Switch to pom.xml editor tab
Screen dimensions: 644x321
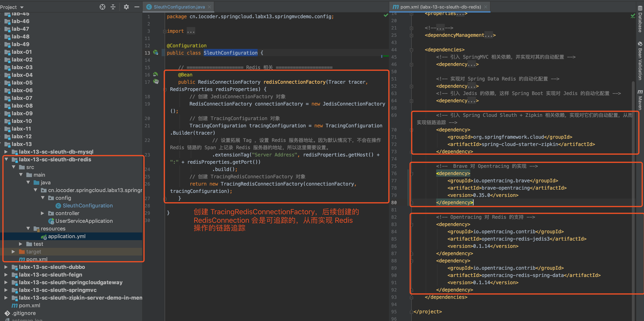440,7
